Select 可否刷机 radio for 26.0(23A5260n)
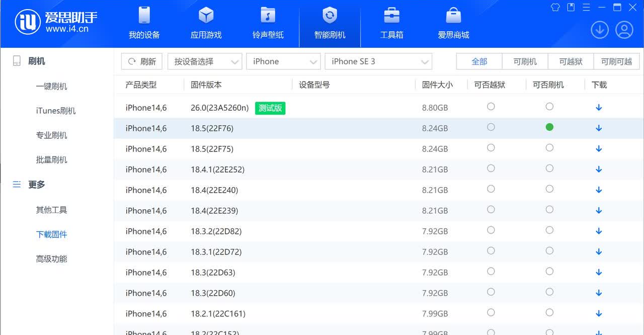Screen dimensions: 644x335 [x=549, y=107]
